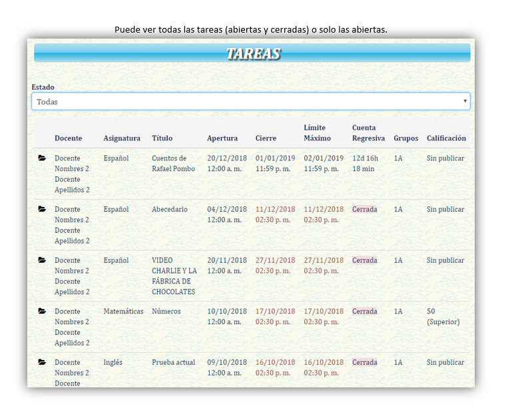This screenshot has height=420, width=508.
Task: Click the Cierre column header
Action: pos(266,138)
